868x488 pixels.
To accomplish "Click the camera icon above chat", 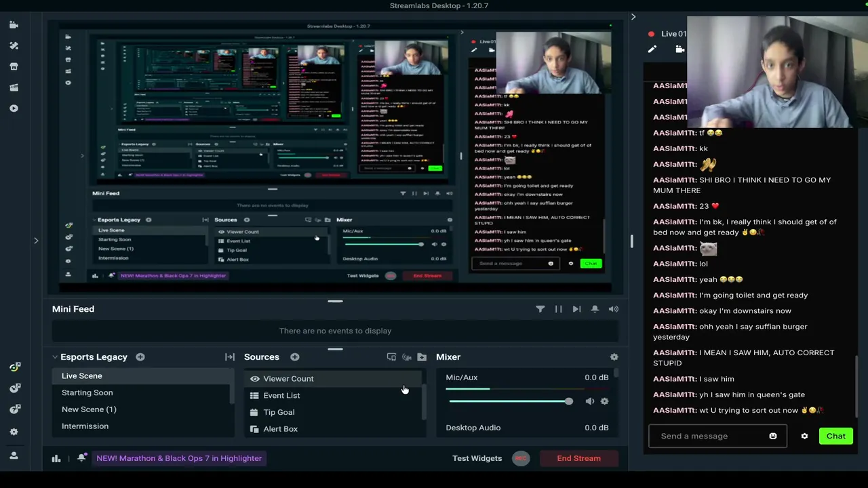I will pyautogui.click(x=679, y=49).
